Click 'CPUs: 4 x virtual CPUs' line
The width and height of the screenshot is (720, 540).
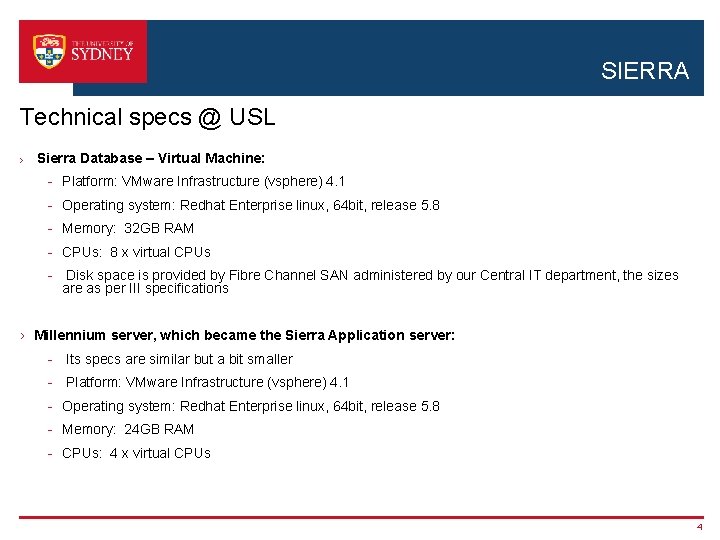pos(136,453)
